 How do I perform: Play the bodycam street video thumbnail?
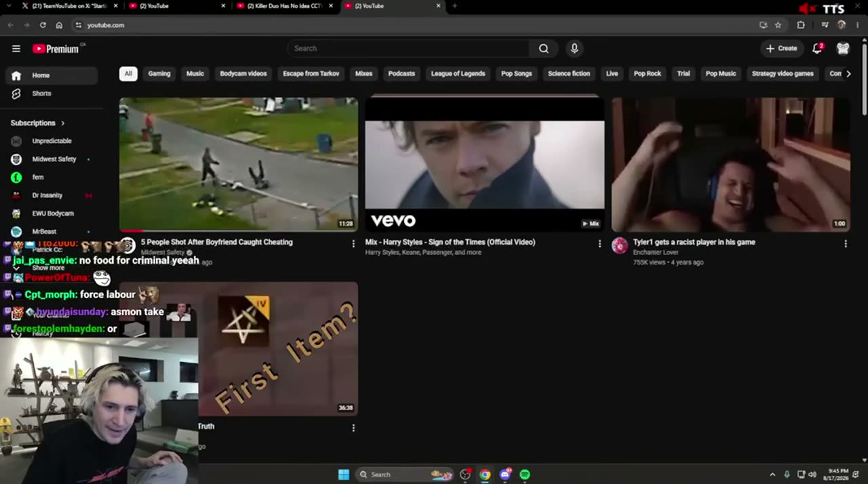click(239, 165)
